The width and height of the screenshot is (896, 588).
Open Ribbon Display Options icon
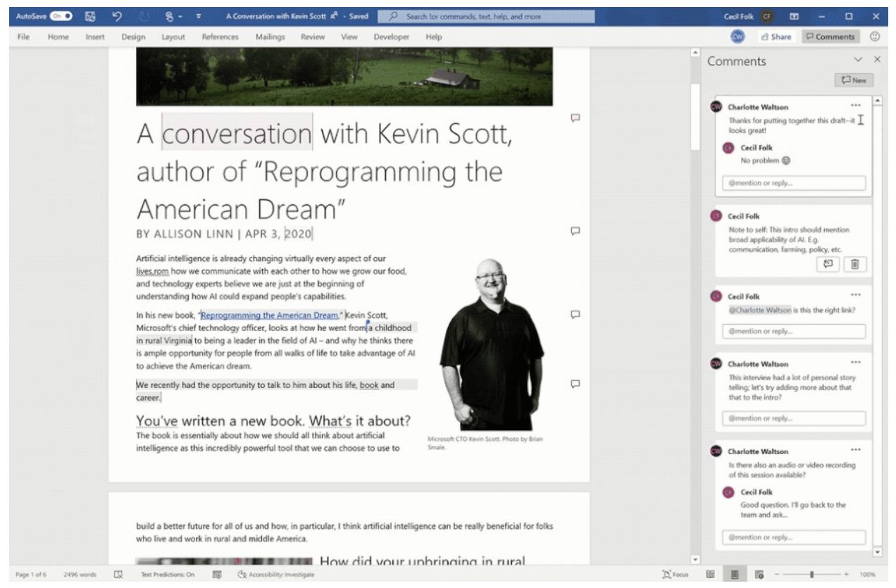pos(795,16)
